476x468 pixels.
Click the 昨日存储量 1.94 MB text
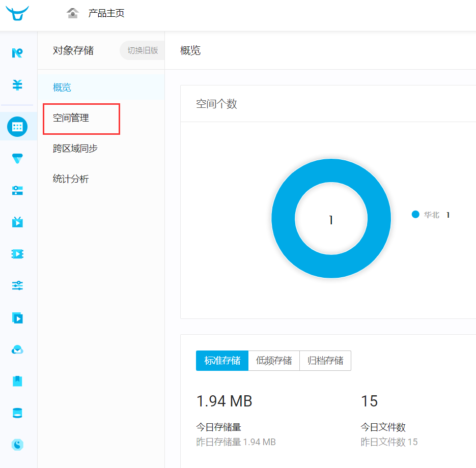click(x=236, y=442)
